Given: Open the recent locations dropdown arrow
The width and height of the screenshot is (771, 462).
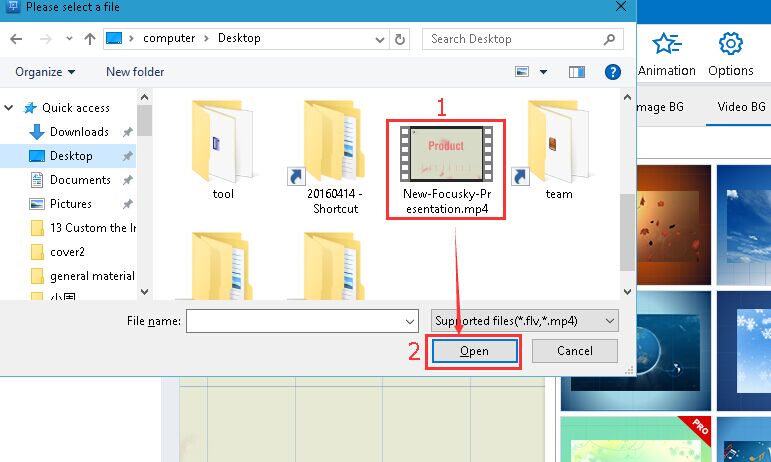Looking at the screenshot, I should click(x=69, y=38).
